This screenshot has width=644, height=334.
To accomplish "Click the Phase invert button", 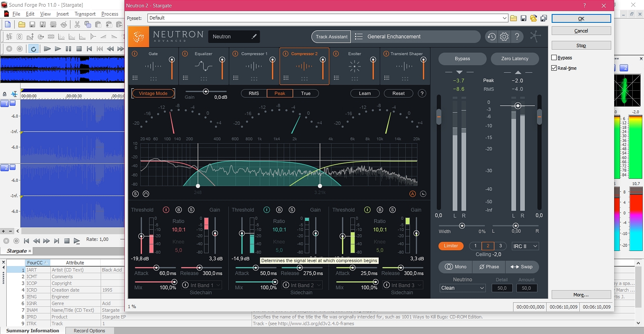I will click(x=489, y=267).
